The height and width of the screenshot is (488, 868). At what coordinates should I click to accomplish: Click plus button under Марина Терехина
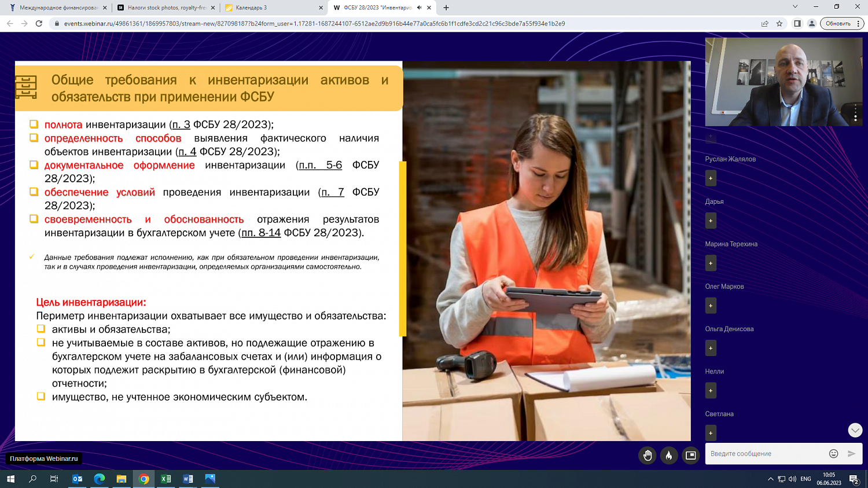coord(711,263)
